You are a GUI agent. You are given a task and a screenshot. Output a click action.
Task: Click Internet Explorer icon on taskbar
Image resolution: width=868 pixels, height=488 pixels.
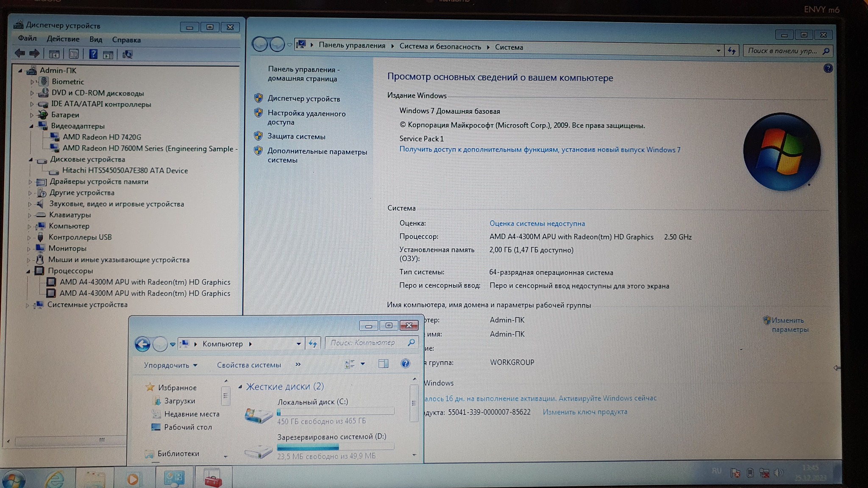click(x=55, y=479)
